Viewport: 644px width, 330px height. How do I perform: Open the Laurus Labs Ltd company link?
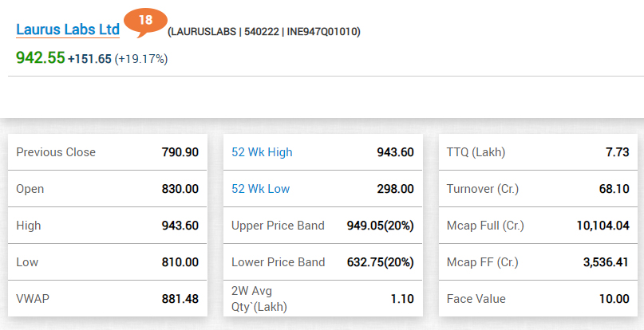pos(68,29)
